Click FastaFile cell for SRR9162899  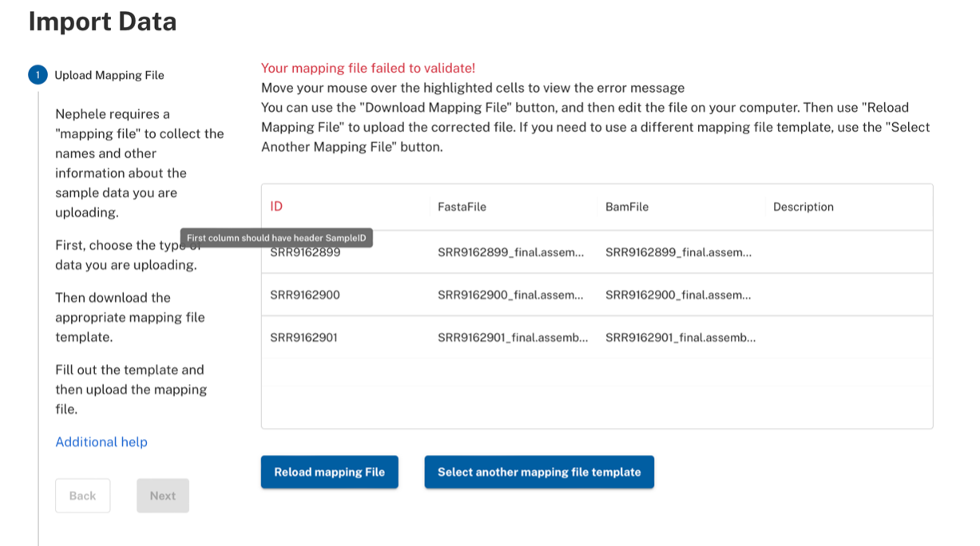point(510,253)
